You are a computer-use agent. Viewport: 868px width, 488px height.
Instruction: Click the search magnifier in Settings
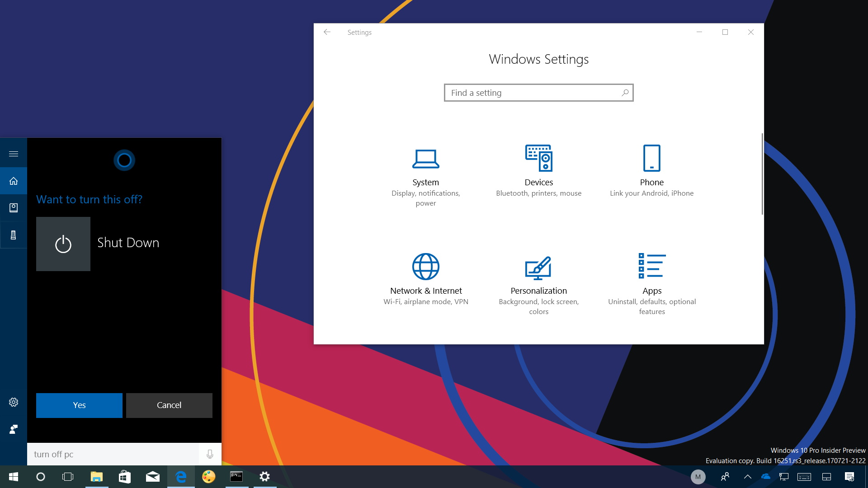click(625, 93)
